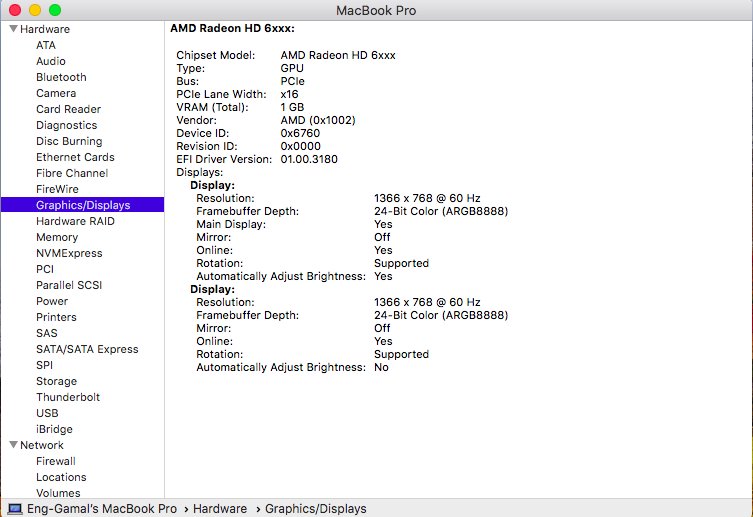This screenshot has height=517, width=753.
Task: Click the laptop icon in the path bar
Action: coord(15,509)
